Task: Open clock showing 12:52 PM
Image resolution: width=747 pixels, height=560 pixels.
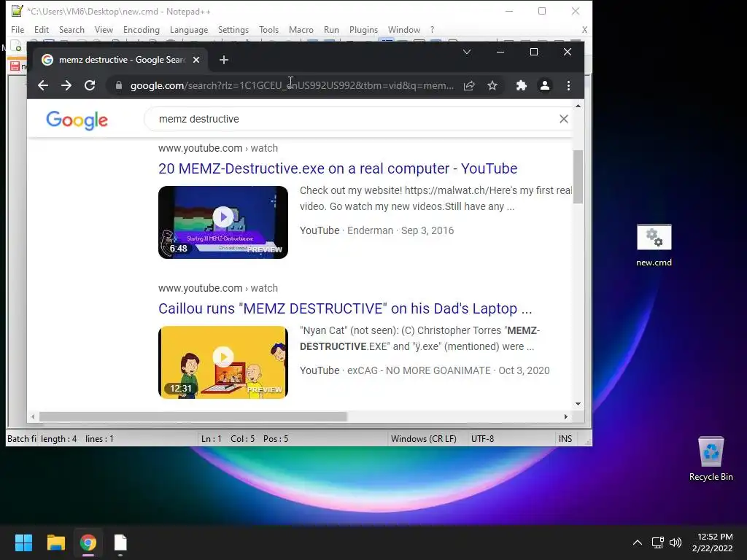Action: click(x=713, y=542)
